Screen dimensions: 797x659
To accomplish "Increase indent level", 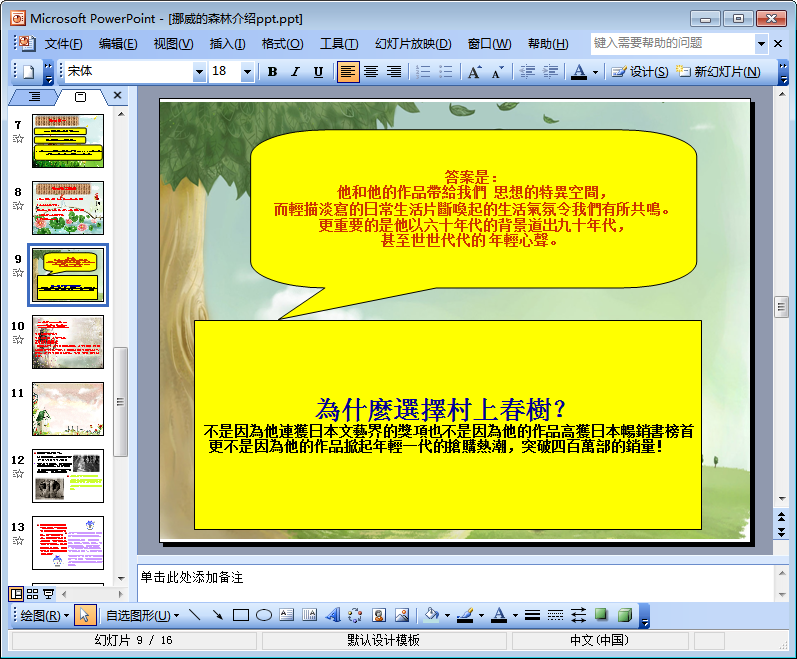I will [x=550, y=72].
